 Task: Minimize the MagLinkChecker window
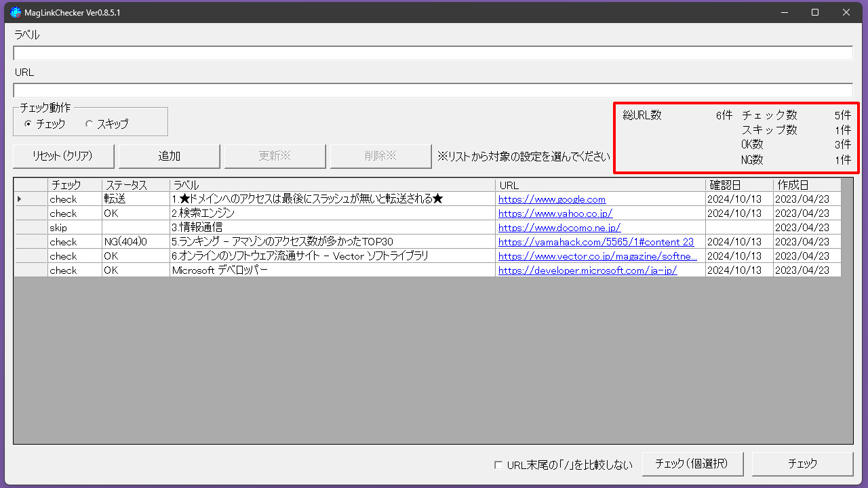(784, 12)
